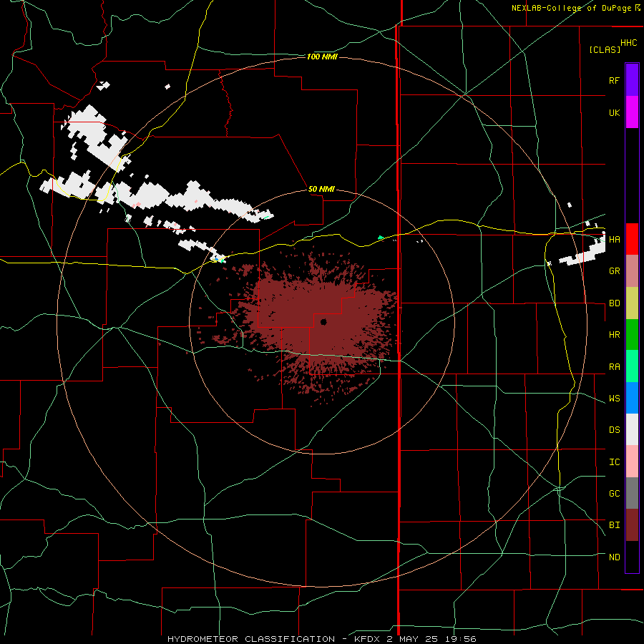Click the RF purple legend swatch

point(632,80)
